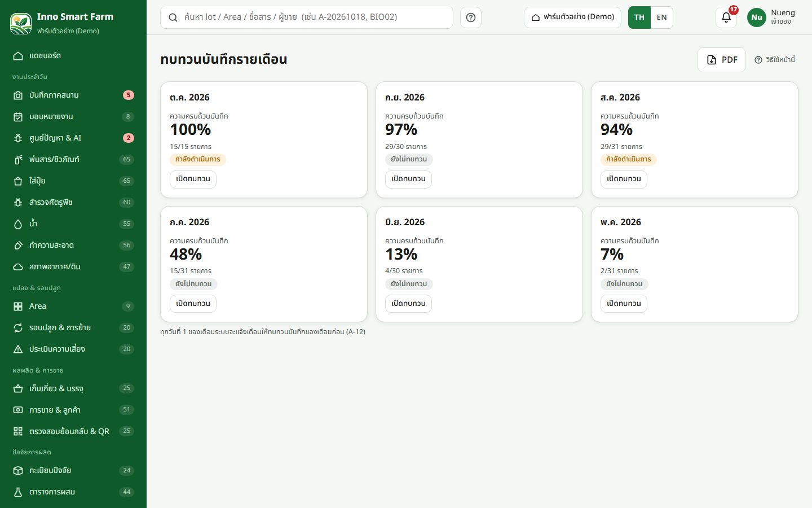This screenshot has width=812, height=508.
Task: Click the help question mark next to search
Action: point(471,17)
